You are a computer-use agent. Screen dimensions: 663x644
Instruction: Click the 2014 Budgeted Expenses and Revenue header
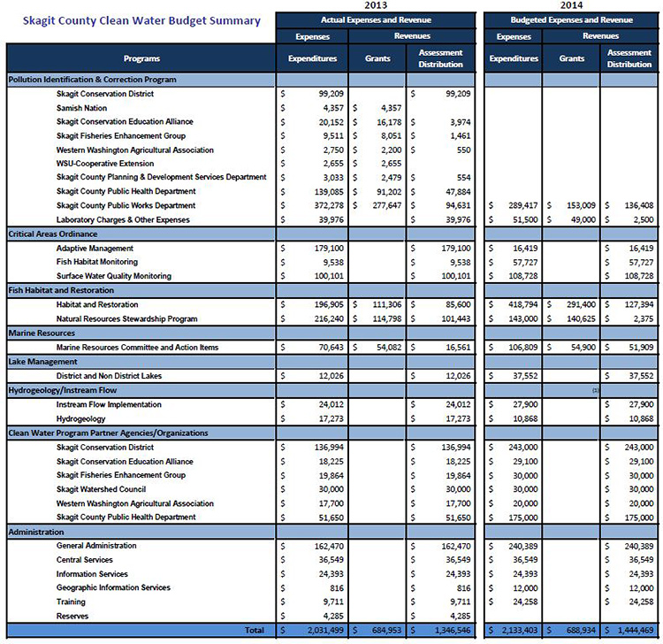pyautogui.click(x=572, y=19)
